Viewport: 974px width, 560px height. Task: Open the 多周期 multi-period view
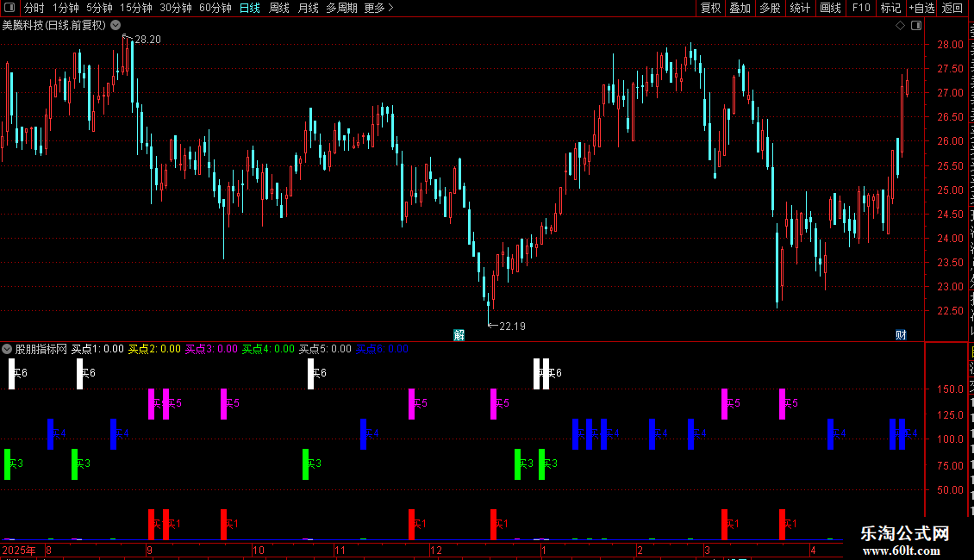341,8
